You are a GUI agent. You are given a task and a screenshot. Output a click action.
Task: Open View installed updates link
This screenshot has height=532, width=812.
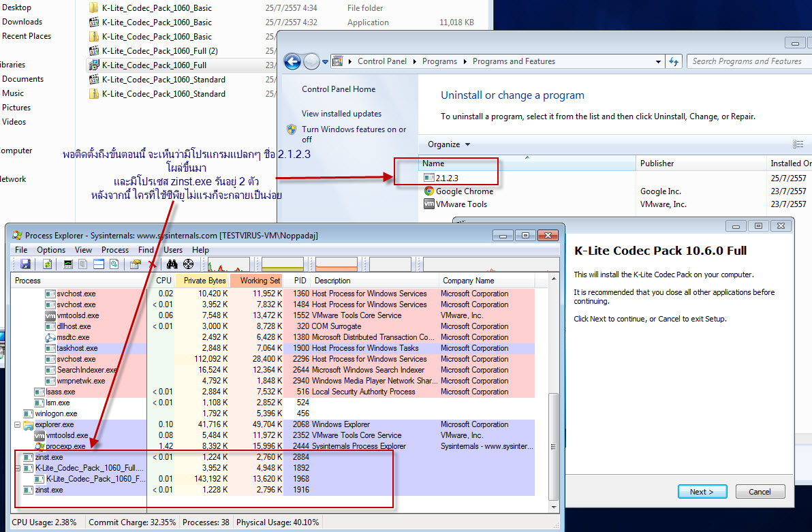(341, 114)
